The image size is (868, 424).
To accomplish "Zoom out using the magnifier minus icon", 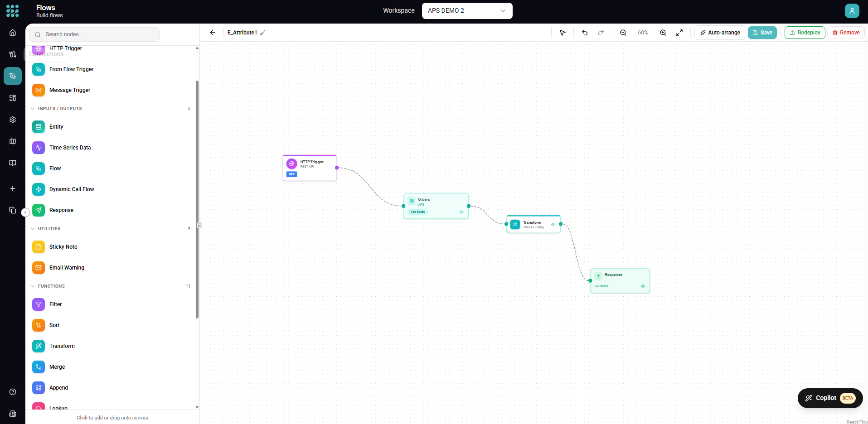I will 623,33.
